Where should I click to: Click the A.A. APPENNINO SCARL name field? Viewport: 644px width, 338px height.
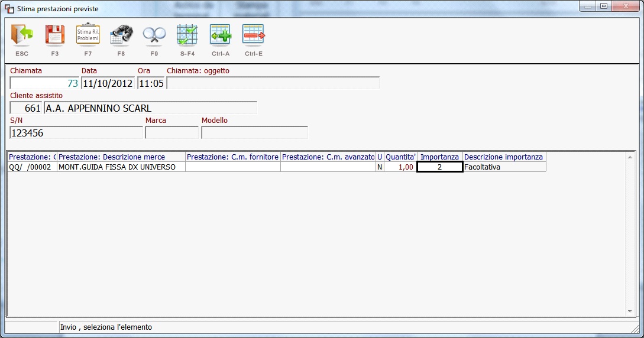pyautogui.click(x=151, y=108)
